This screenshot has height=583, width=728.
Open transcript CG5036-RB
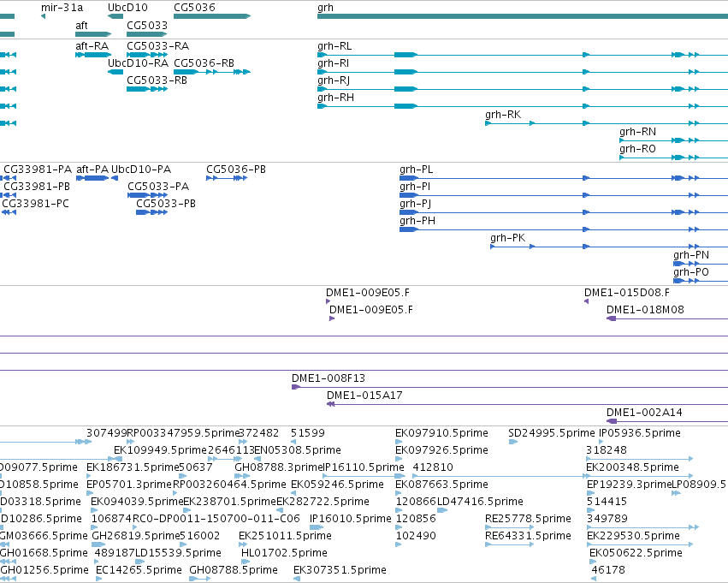tap(204, 63)
